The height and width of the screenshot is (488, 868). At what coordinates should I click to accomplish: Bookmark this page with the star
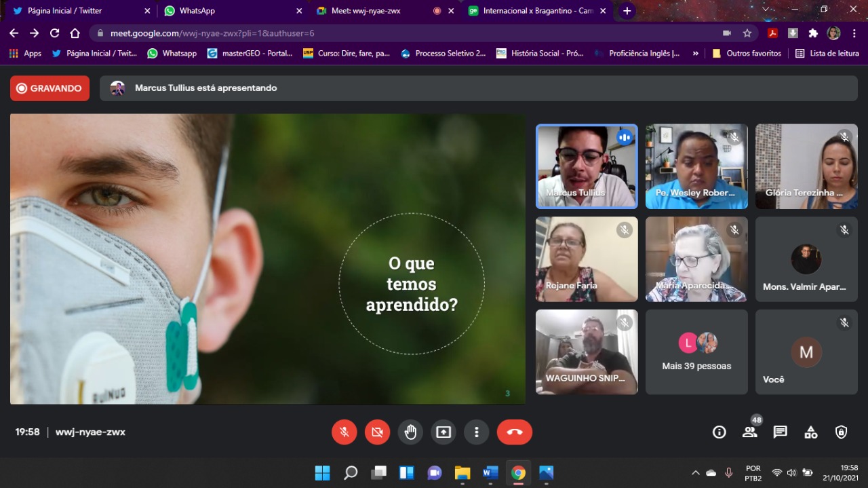point(747,33)
